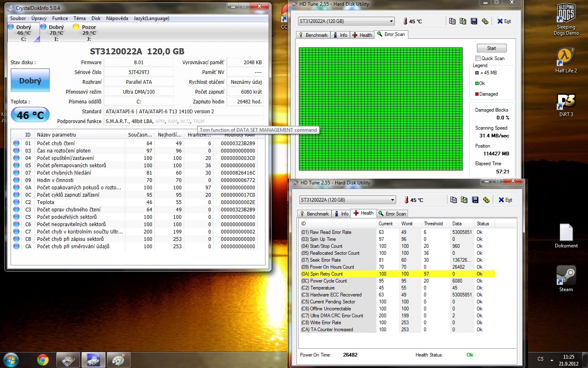Click Firmware field 8.01

coord(139,62)
